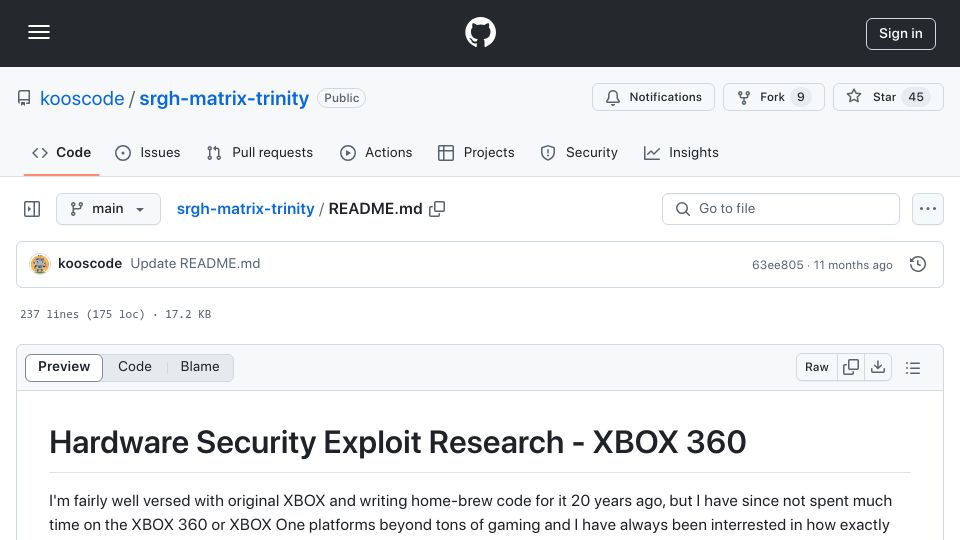Viewport: 960px width, 540px height.
Task: Click the Notifications button
Action: pyautogui.click(x=653, y=97)
